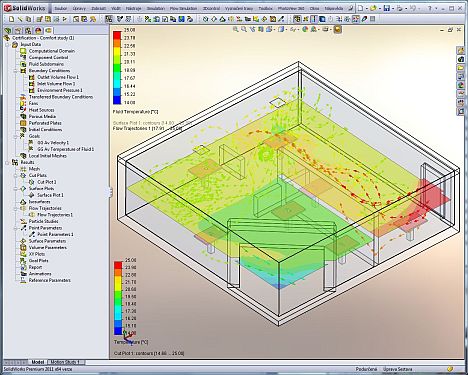This screenshot has height=375, width=468.
Task: Click the Help question mark icon
Action: [x=430, y=8]
